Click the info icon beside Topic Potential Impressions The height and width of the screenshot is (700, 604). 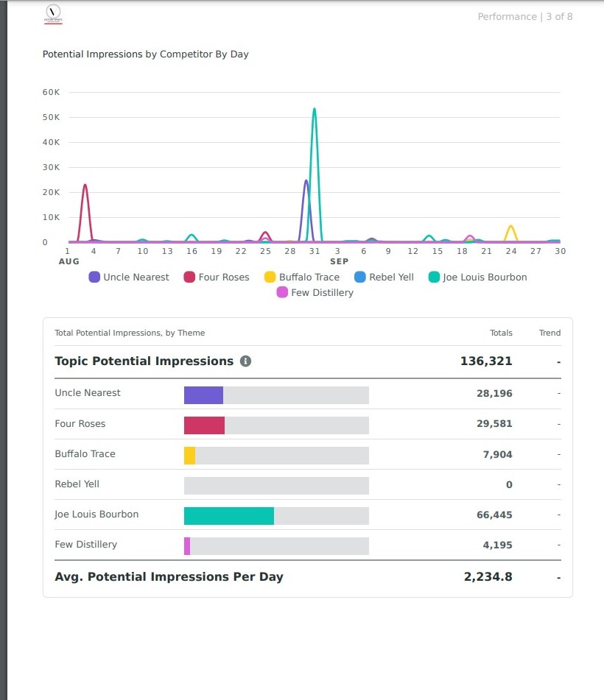[246, 361]
